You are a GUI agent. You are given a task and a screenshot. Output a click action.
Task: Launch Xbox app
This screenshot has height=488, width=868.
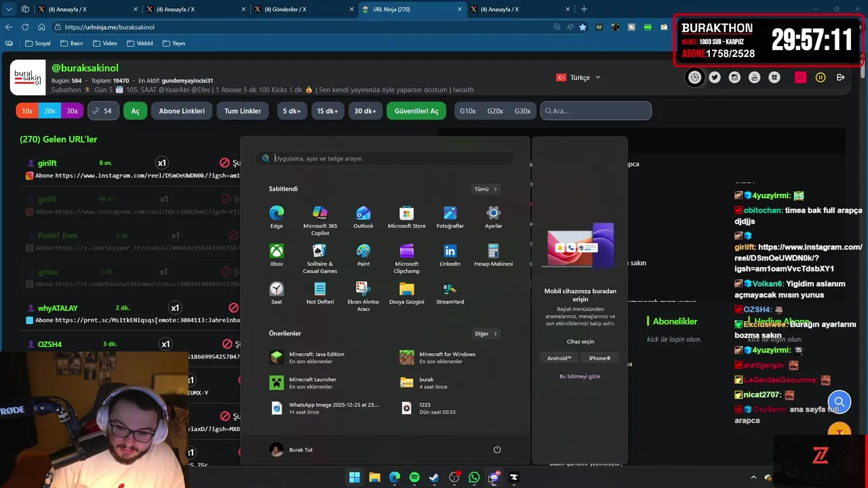point(277,256)
